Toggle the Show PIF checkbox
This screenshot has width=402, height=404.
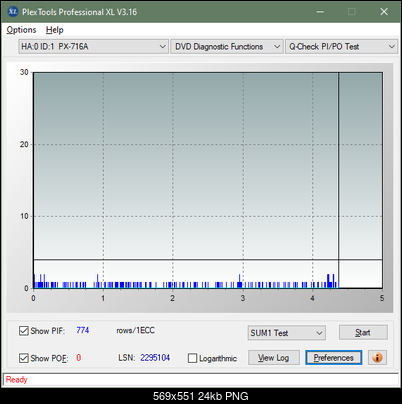click(x=24, y=331)
